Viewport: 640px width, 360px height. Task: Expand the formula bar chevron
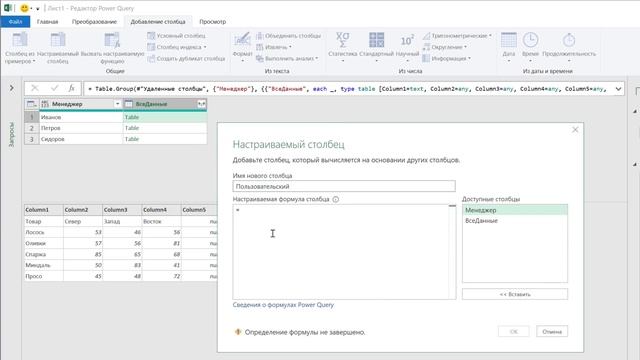point(618,89)
